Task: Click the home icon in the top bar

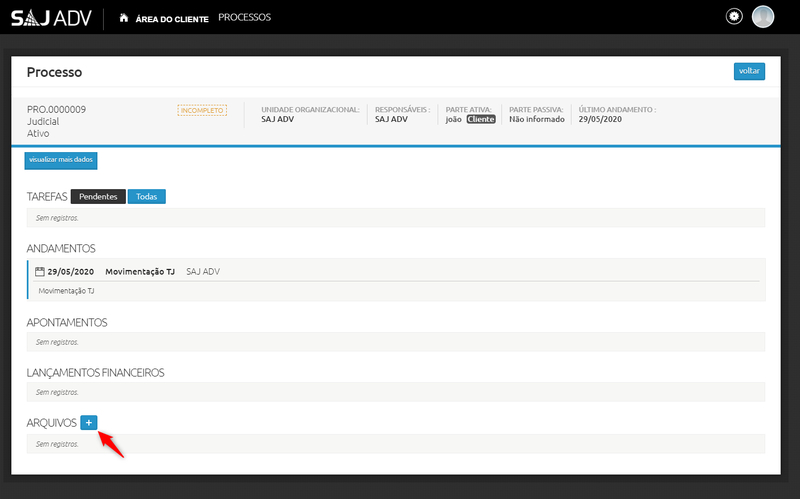Action: pyautogui.click(x=123, y=18)
